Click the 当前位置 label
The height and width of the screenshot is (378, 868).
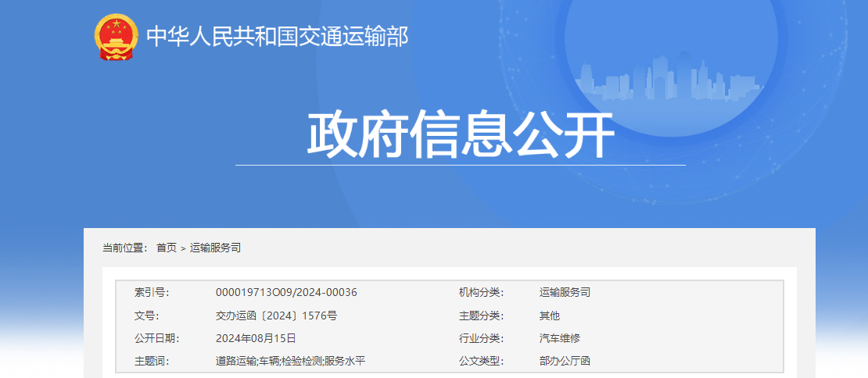click(x=125, y=248)
